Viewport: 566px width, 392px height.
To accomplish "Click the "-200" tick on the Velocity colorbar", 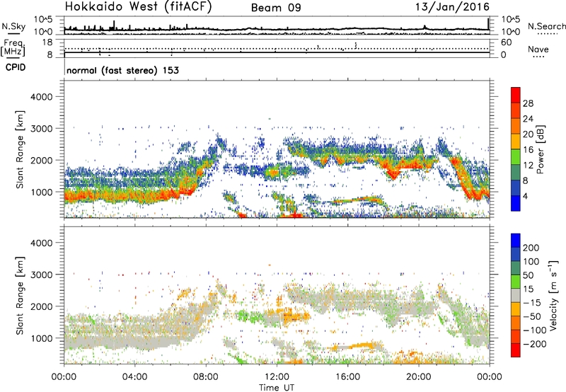I will point(535,344).
